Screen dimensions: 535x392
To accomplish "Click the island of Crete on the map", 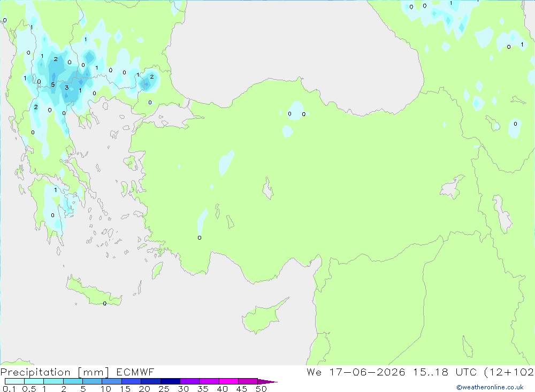I will click(93, 291).
